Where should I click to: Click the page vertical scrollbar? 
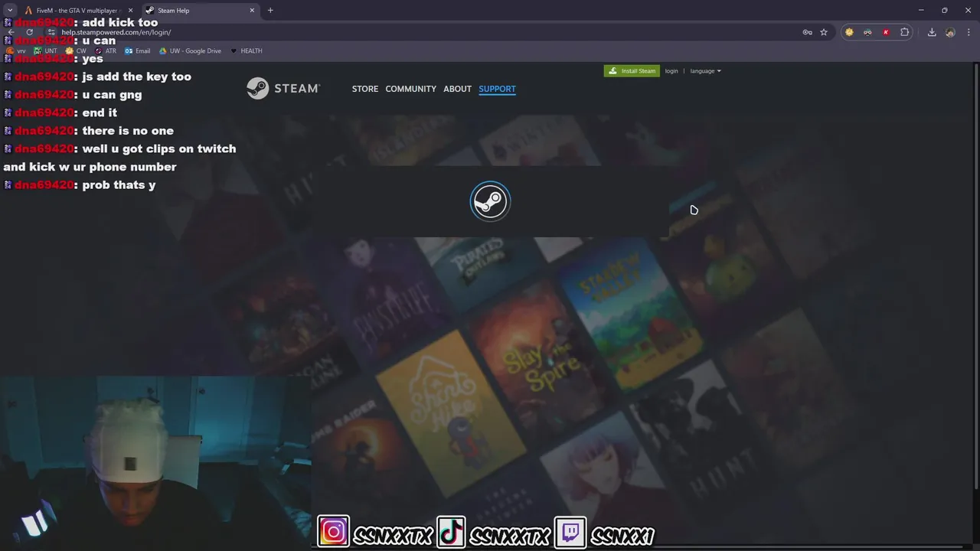click(x=976, y=275)
